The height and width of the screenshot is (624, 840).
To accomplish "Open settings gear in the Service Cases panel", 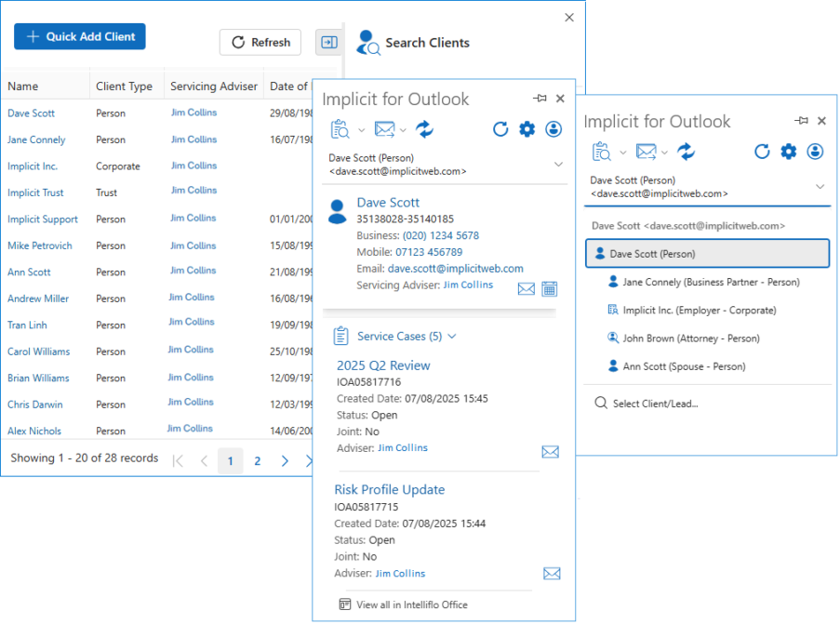I will point(527,129).
